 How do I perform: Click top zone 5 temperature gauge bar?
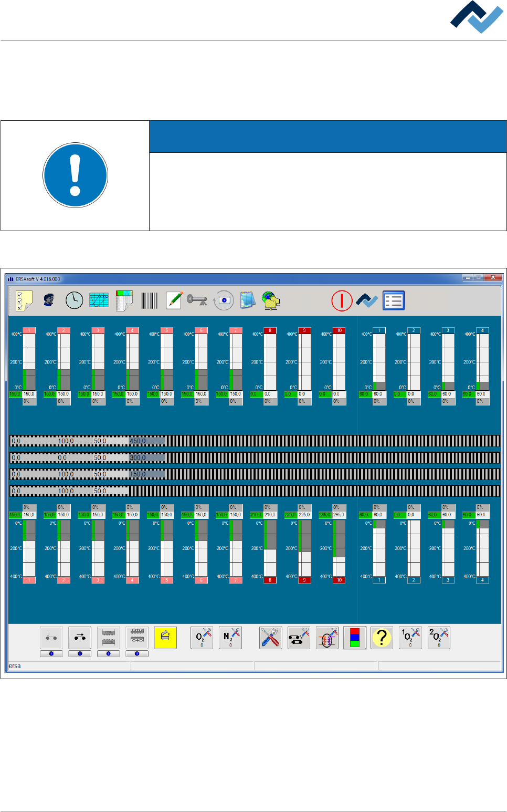(167, 362)
